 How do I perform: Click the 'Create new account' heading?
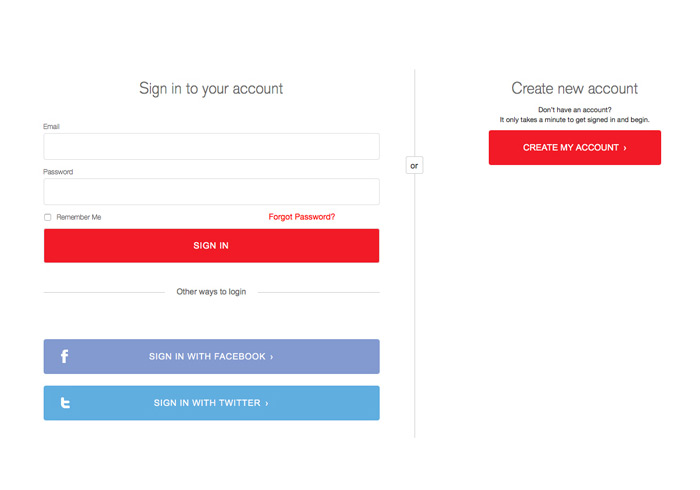pos(575,88)
